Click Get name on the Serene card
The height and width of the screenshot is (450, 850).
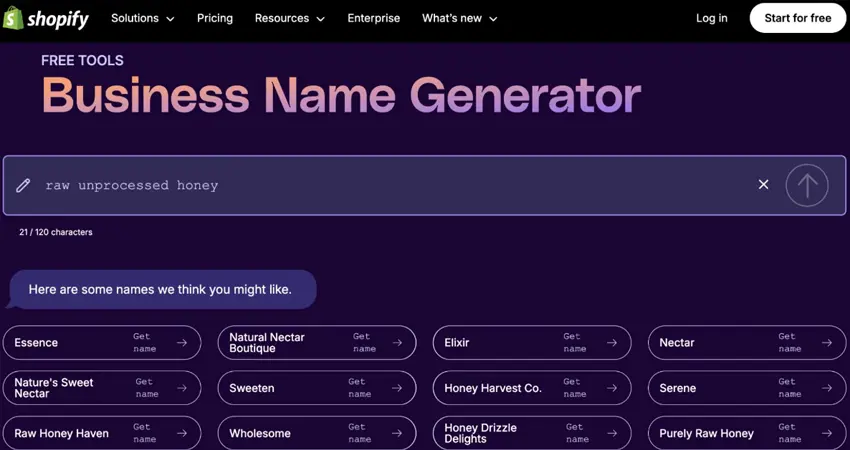790,388
